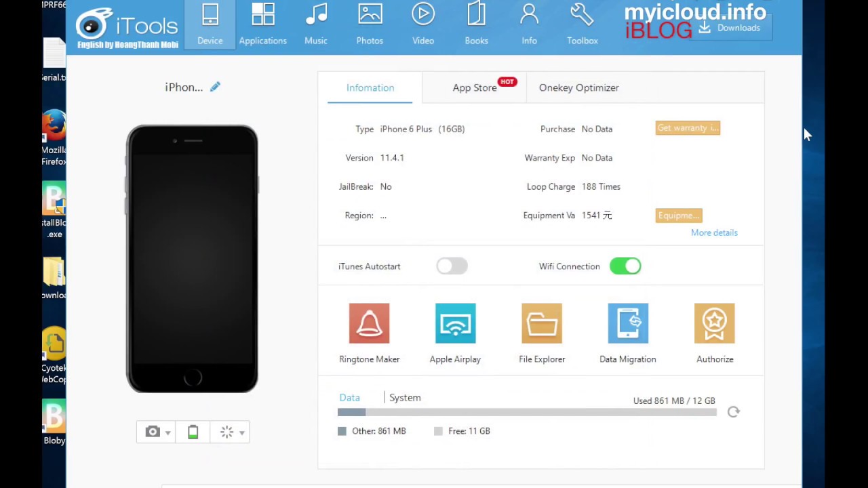This screenshot has width=868, height=488.
Task: Click the Equipme... value button
Action: [679, 216]
